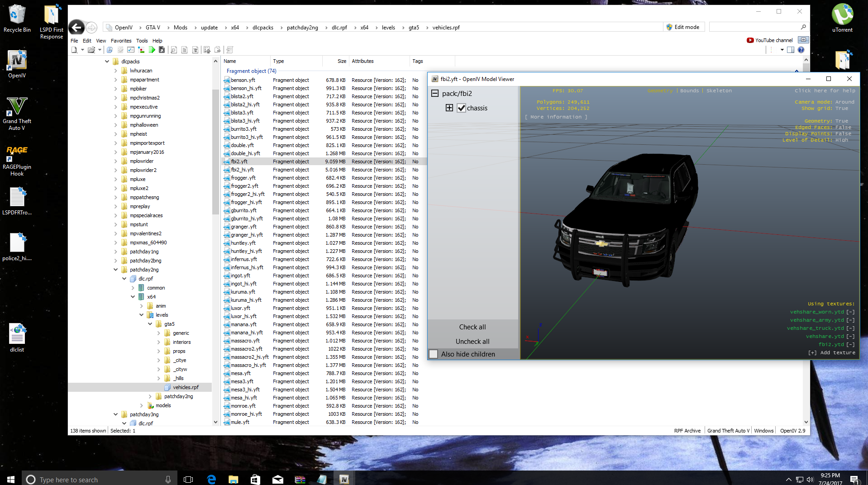
Task: Click the new file toolbar icon
Action: 74,50
